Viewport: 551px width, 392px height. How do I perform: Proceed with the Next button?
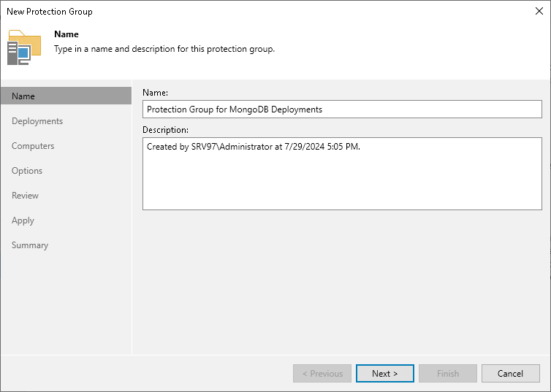click(385, 374)
